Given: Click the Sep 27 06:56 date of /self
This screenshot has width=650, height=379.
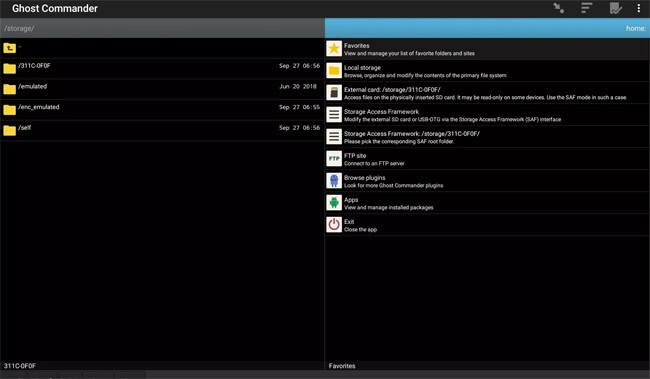Looking at the screenshot, I should [x=299, y=128].
